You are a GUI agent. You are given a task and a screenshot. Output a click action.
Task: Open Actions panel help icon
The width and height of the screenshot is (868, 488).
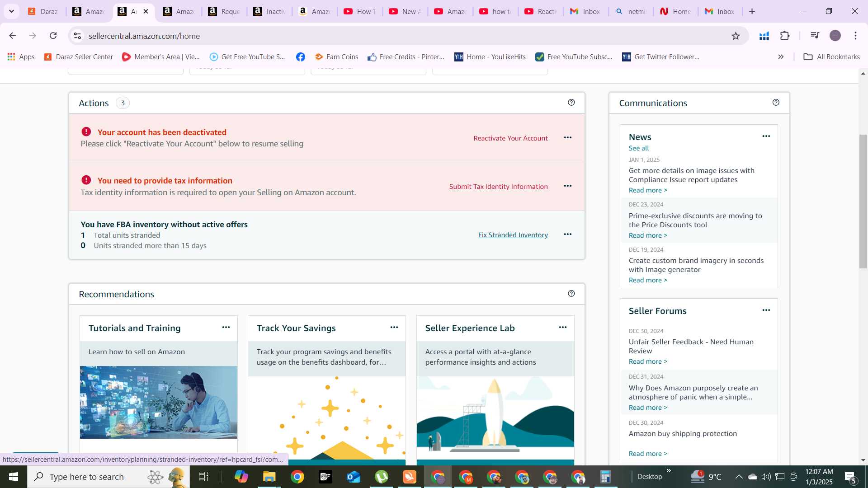571,103
